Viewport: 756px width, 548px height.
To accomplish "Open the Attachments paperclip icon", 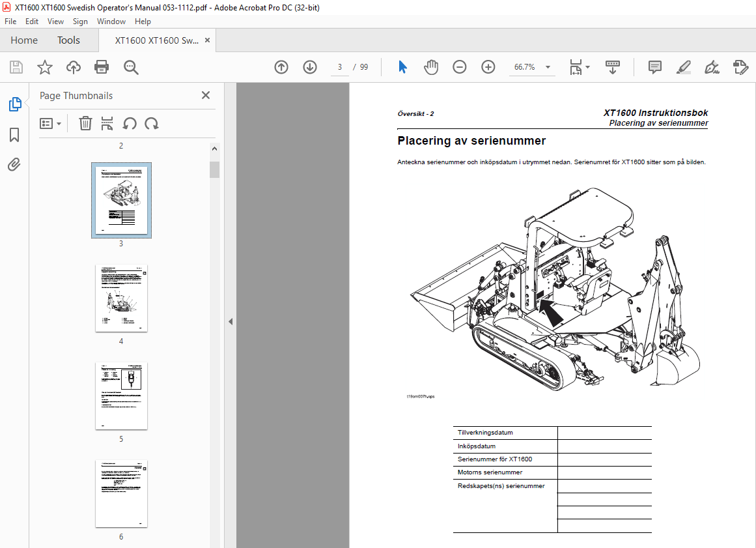I will coord(14,165).
